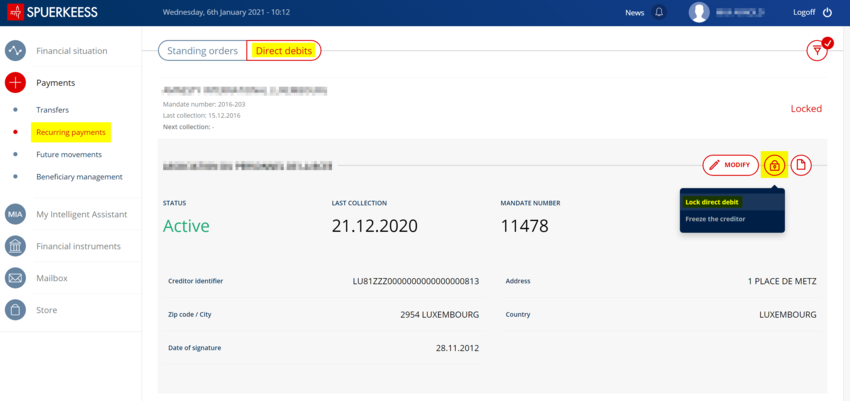Select the locked mandate entry name
Viewport: 850px width, 401px height.
pyautogui.click(x=244, y=90)
